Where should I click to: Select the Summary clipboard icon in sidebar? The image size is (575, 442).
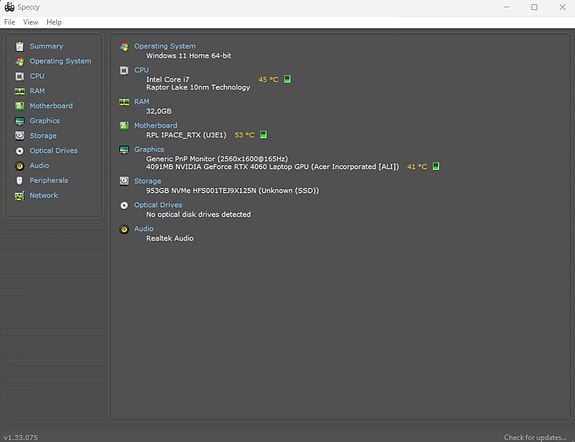coord(19,46)
